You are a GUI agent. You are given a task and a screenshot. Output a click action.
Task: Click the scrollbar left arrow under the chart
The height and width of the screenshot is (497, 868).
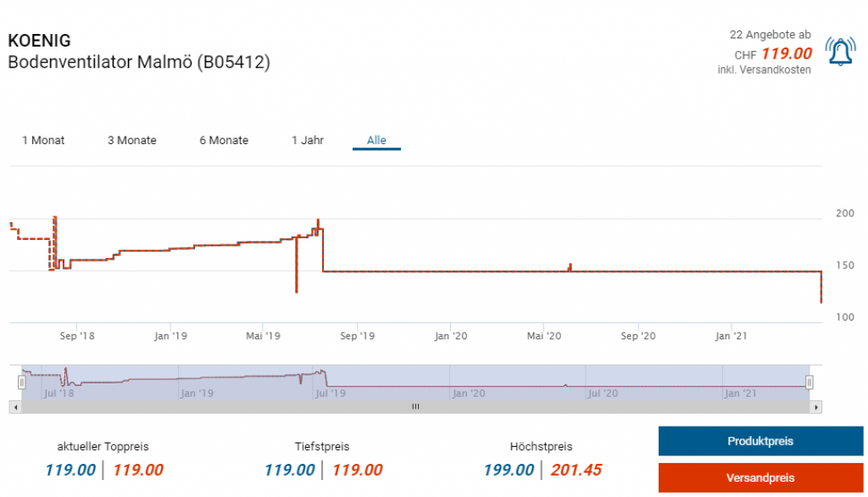pyautogui.click(x=14, y=407)
